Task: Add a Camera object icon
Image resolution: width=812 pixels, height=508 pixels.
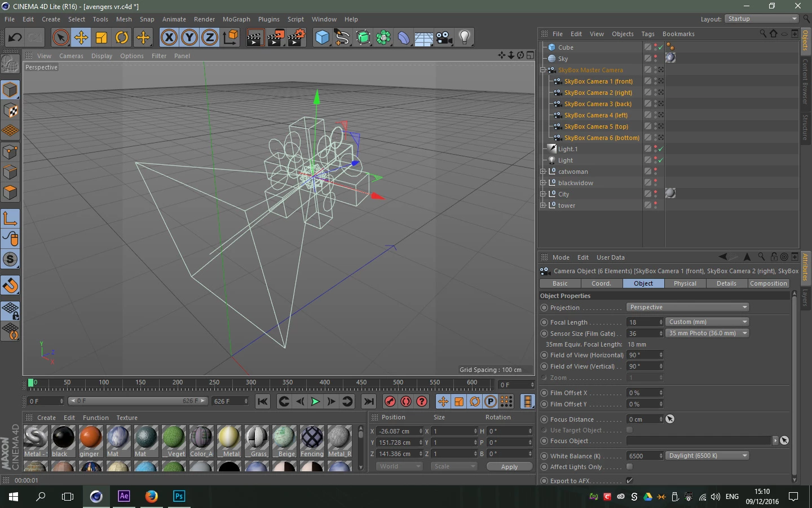Action: [444, 38]
